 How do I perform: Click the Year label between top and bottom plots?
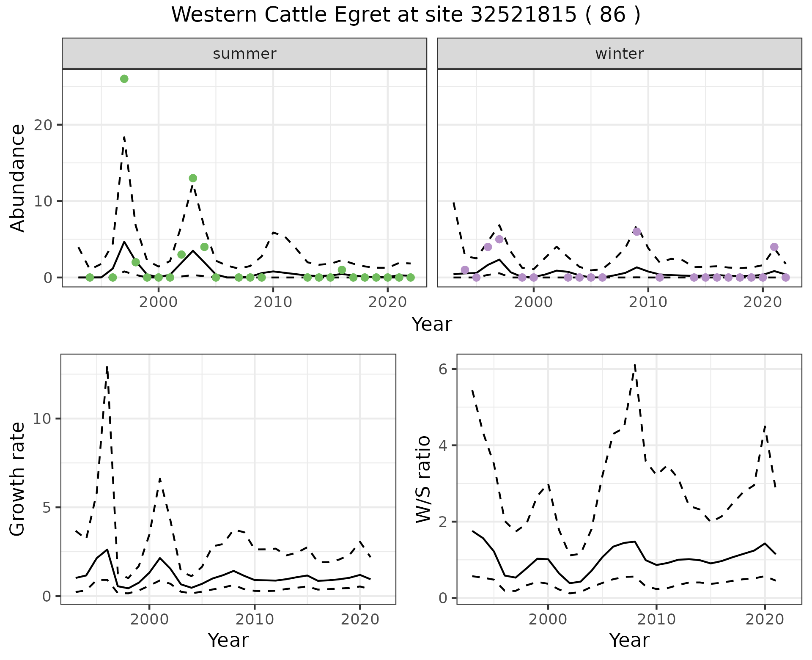coord(431,325)
